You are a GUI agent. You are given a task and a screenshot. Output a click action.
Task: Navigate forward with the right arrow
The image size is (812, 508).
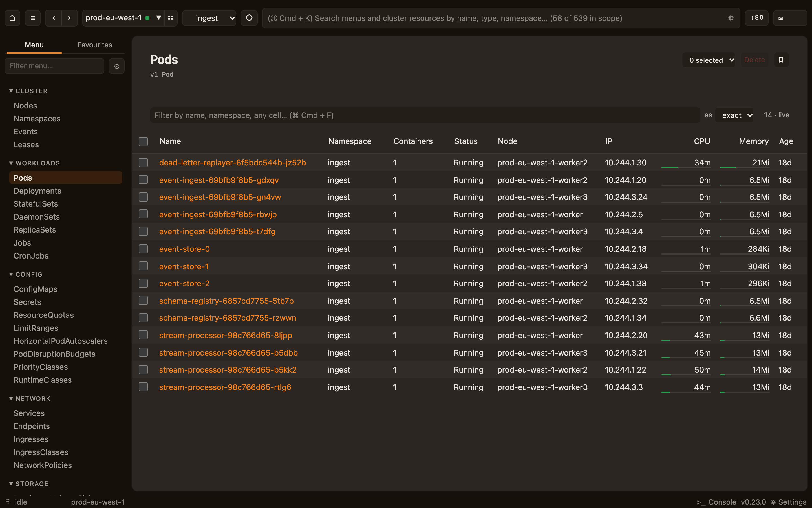(69, 18)
